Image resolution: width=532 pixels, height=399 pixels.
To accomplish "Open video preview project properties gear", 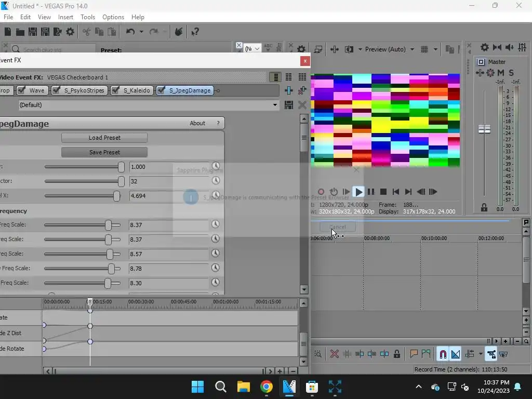I will 301,49.
